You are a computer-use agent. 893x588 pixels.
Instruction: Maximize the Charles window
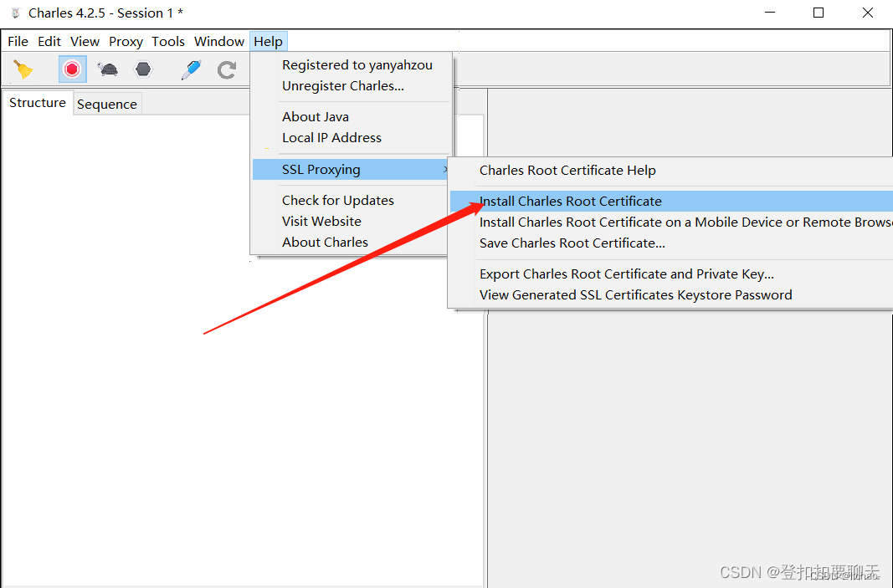tap(819, 13)
